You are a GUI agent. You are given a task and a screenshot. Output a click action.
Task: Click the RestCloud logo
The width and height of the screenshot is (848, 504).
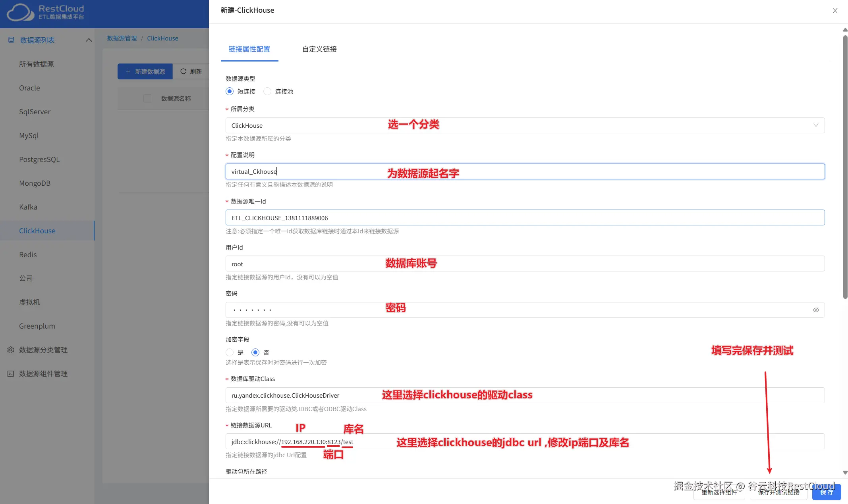[46, 12]
